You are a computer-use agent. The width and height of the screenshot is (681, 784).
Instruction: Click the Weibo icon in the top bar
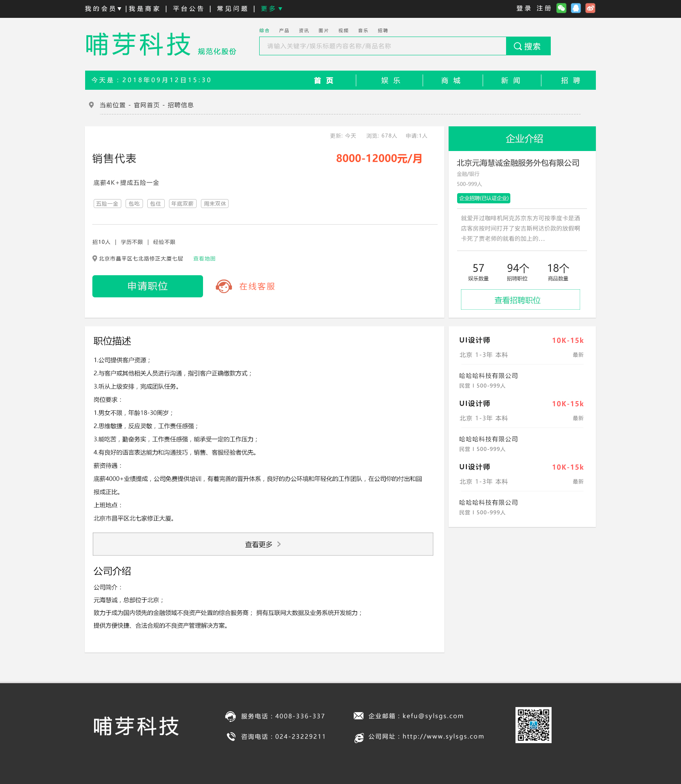pos(591,8)
